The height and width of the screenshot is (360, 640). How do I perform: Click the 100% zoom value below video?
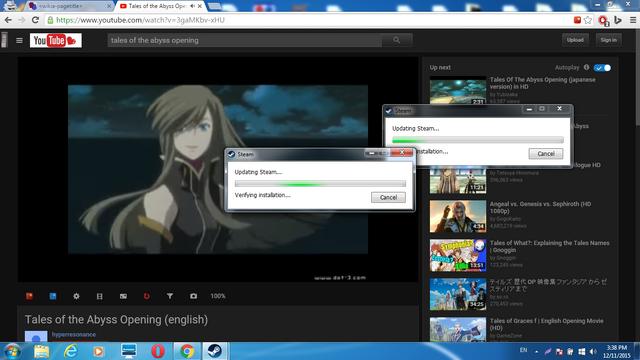point(218,296)
